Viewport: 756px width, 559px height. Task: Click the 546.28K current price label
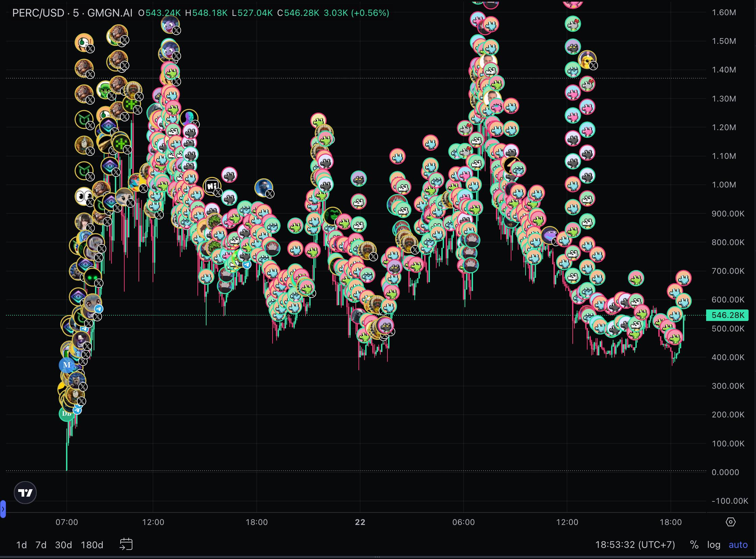click(727, 315)
